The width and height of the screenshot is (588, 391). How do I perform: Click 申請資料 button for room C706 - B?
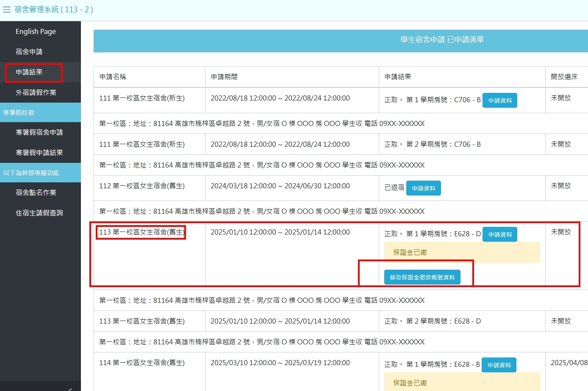coord(500,101)
